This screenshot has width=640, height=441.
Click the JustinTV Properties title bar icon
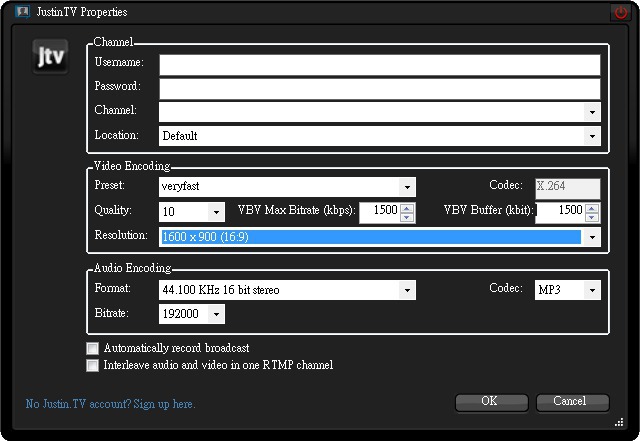click(22, 11)
